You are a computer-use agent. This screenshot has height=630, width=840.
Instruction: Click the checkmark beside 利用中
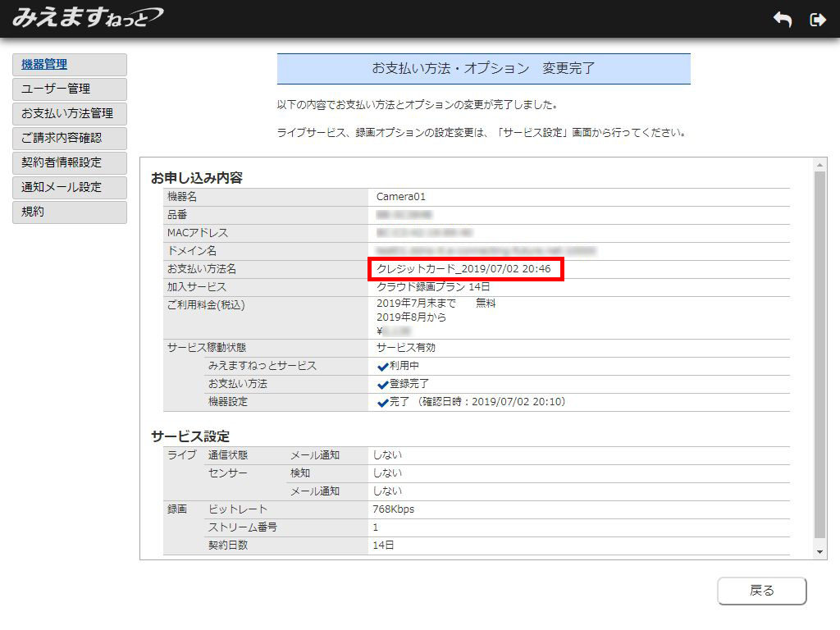click(x=383, y=367)
